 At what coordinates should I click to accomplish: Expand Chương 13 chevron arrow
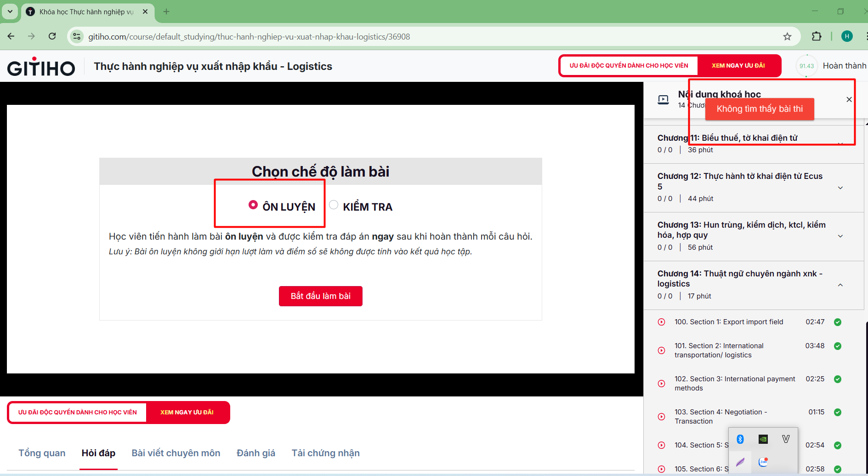(840, 236)
